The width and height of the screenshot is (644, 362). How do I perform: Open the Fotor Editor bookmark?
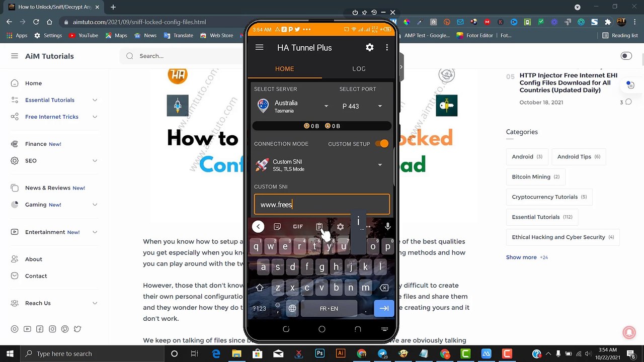tap(475, 35)
